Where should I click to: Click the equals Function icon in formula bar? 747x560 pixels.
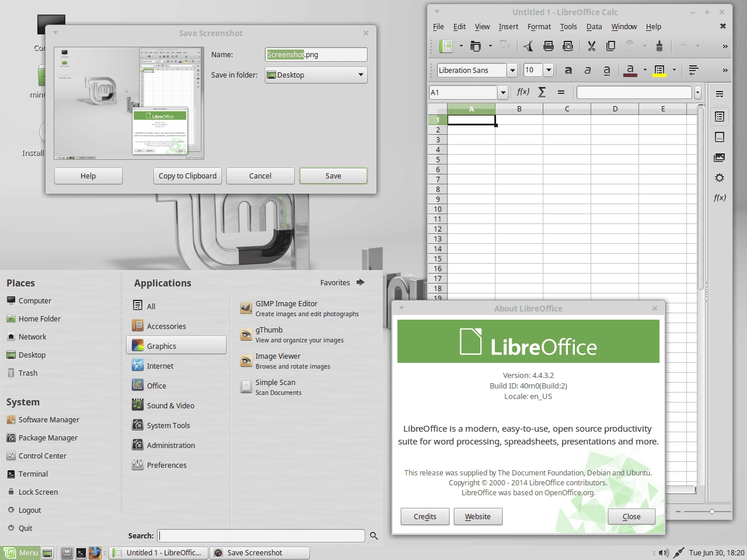561,92
